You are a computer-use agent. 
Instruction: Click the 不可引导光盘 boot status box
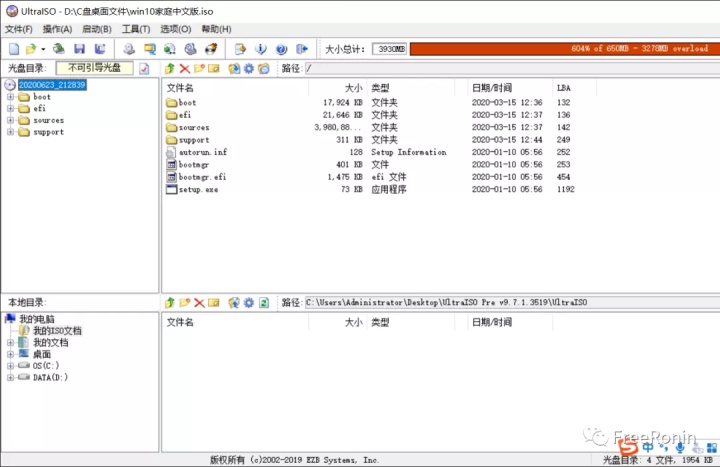coord(95,68)
